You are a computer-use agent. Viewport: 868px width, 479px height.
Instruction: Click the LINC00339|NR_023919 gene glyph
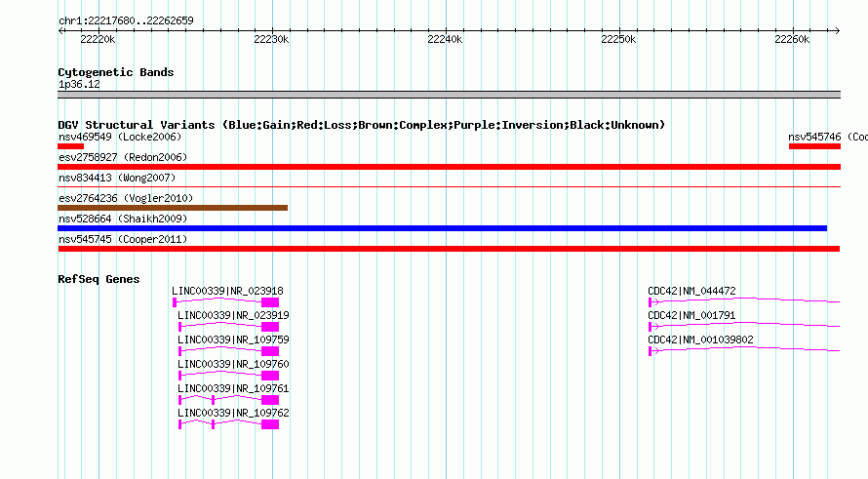point(228,326)
